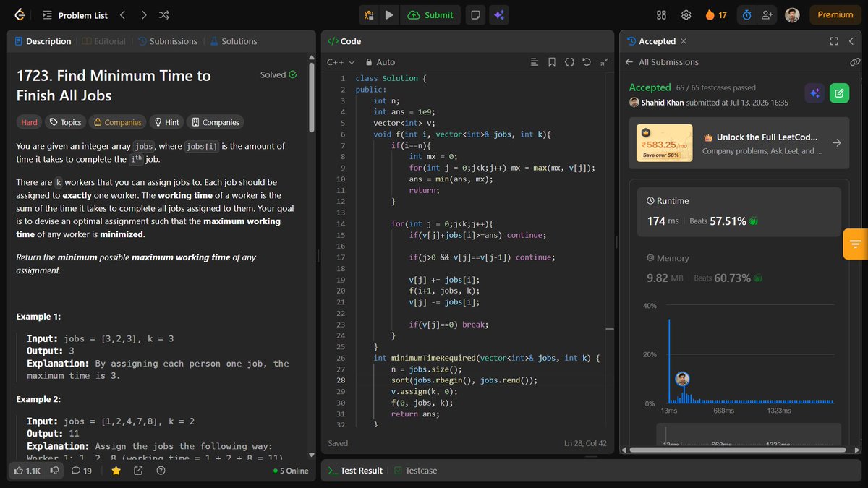Submit the solution

click(430, 14)
